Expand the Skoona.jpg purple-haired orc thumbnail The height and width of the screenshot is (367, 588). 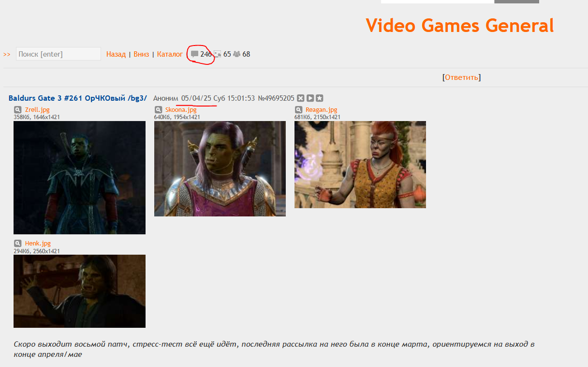pyautogui.click(x=220, y=168)
